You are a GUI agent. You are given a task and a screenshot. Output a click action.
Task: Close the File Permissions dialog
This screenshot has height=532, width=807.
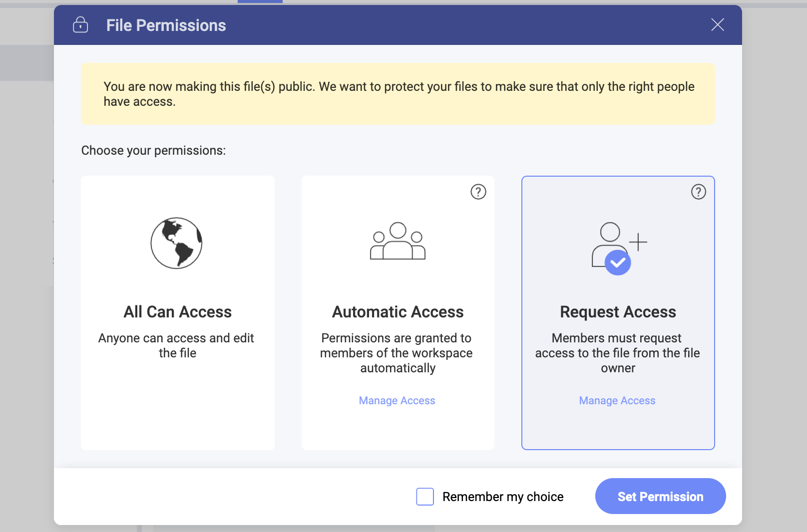pyautogui.click(x=718, y=24)
